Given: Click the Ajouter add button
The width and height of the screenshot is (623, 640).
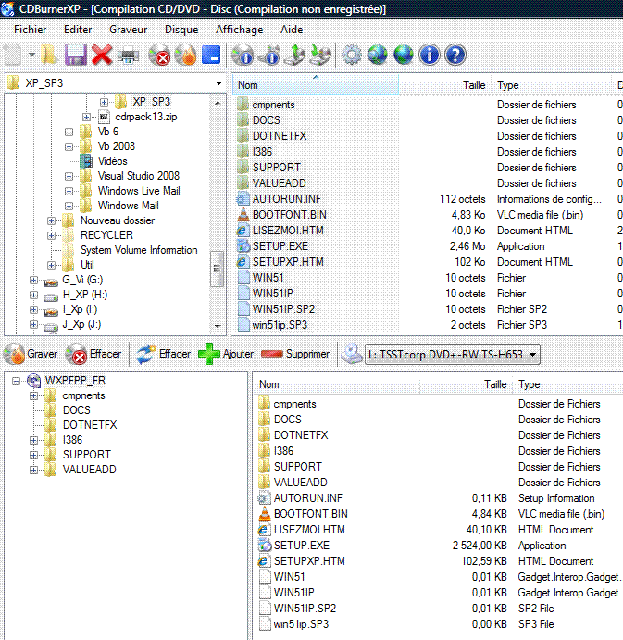Looking at the screenshot, I should (226, 354).
